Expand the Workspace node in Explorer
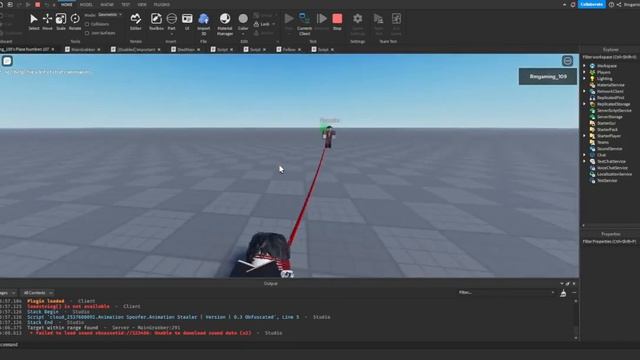Viewport: 640px width, 360px height. [584, 66]
